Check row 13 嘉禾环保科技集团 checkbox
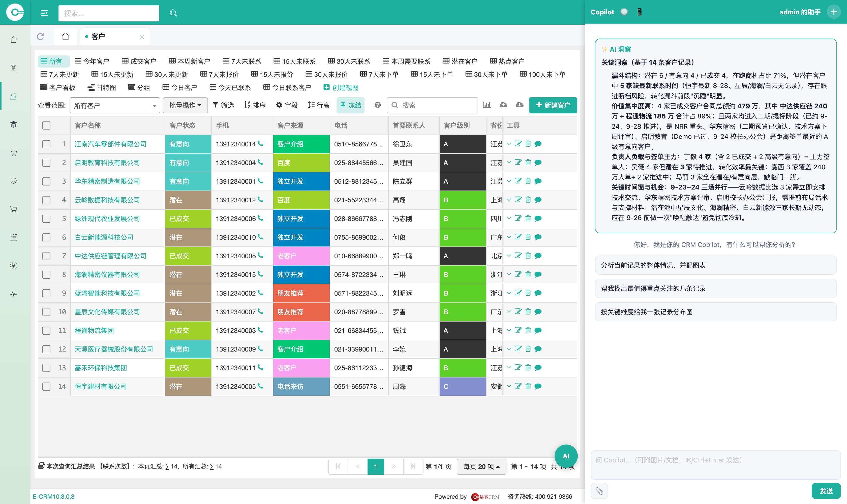Screen dimensions: 847x504 coord(47,368)
